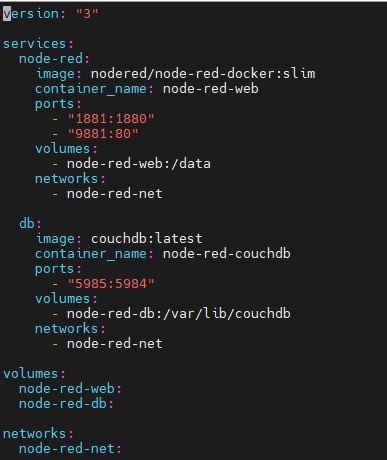Click the node-red service key
Screen dimensions: 387x460
(x=51, y=59)
